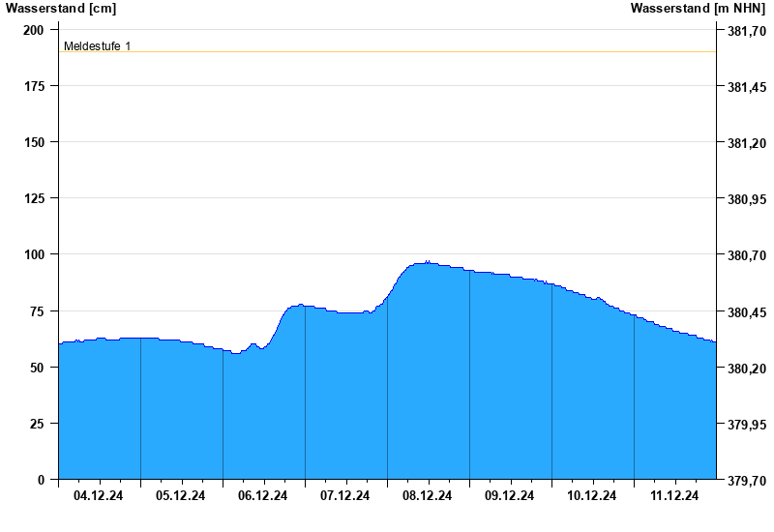This screenshot has width=774, height=532.
Task: Click the water level peak on the curve
Action: (427, 262)
